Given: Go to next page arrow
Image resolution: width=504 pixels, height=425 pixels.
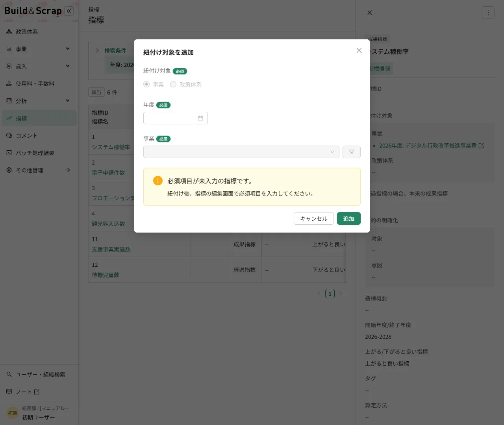Looking at the screenshot, I should [341, 294].
